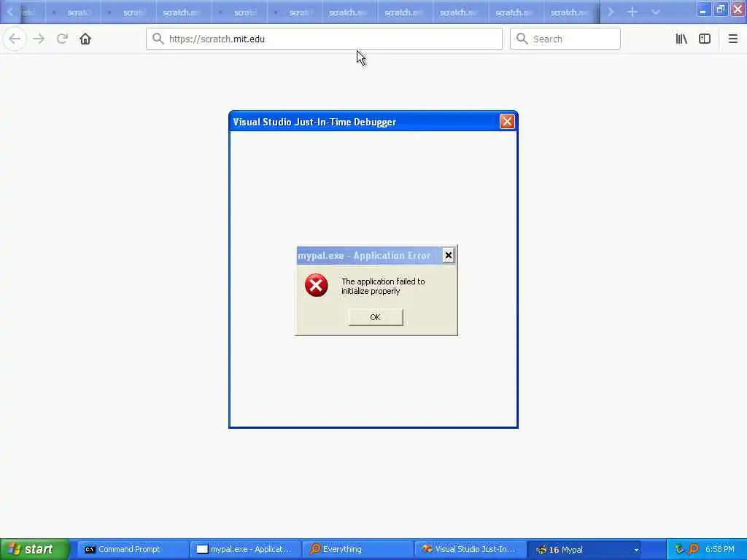
Task: Click the magnifier icon in the URL bar
Action: pyautogui.click(x=158, y=39)
